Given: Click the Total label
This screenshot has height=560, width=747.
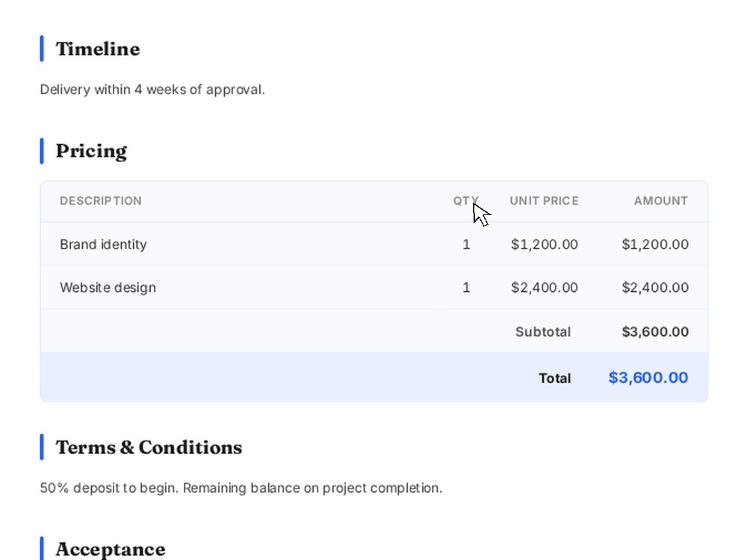Looking at the screenshot, I should [554, 378].
